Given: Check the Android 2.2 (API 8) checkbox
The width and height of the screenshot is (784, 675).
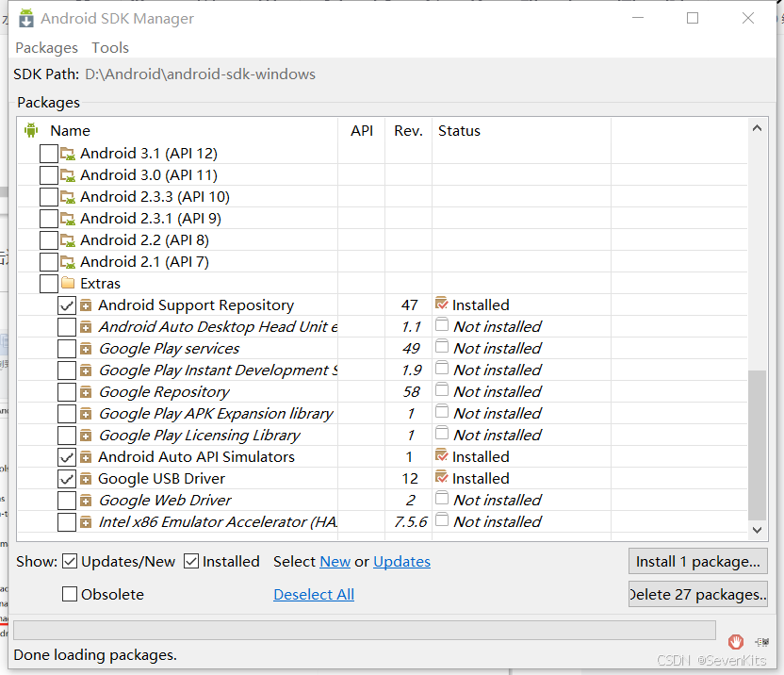Looking at the screenshot, I should click(x=48, y=240).
